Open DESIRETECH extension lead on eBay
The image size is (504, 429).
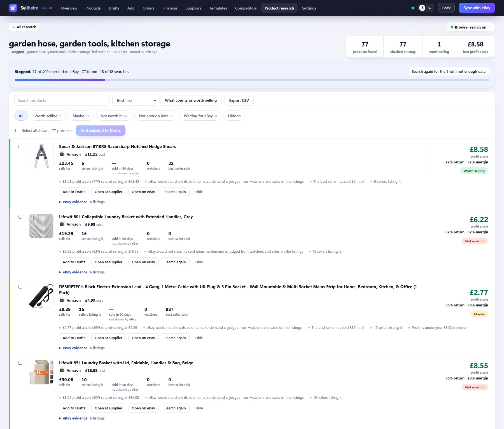pos(143,338)
